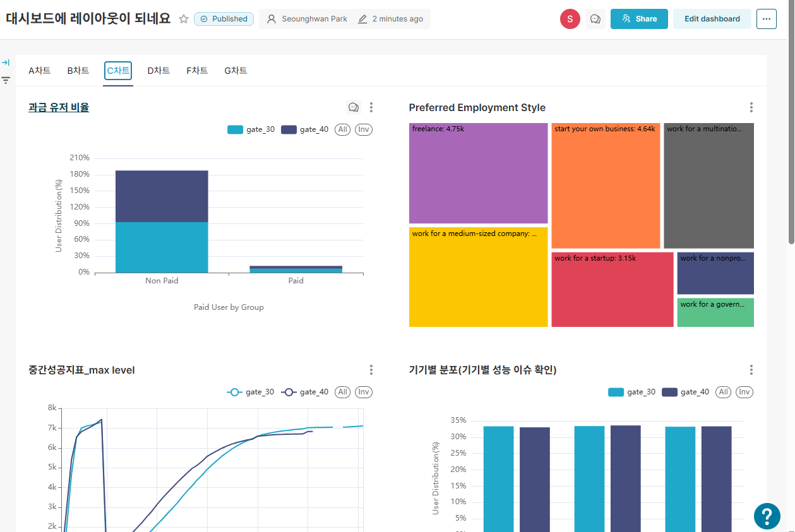Click Inv legend selector in 기기별 분포 chart

744,392
